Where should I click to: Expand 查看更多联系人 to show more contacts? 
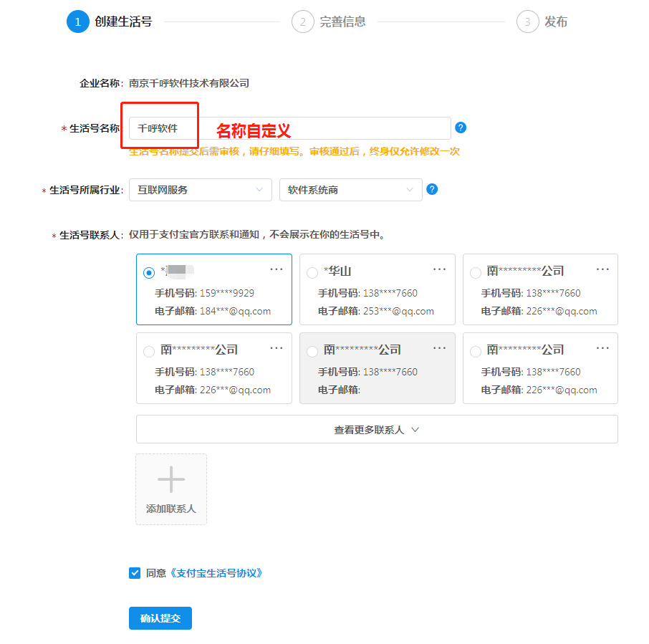377,429
